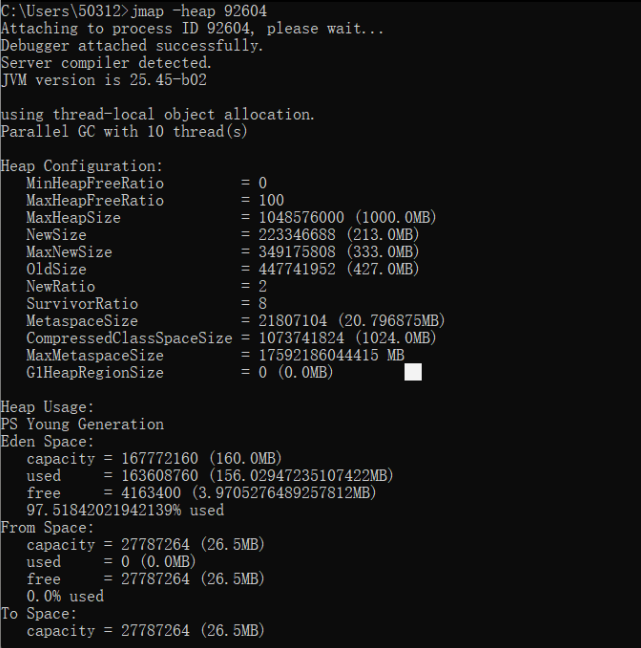This screenshot has width=641, height=648.
Task: Click the MaxNewSize line label
Action: 69,252
